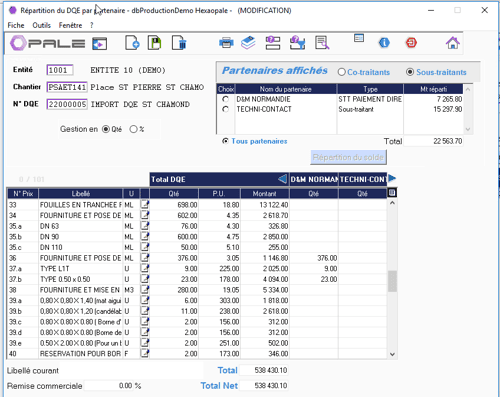Open the note icon on row 40

click(145, 353)
